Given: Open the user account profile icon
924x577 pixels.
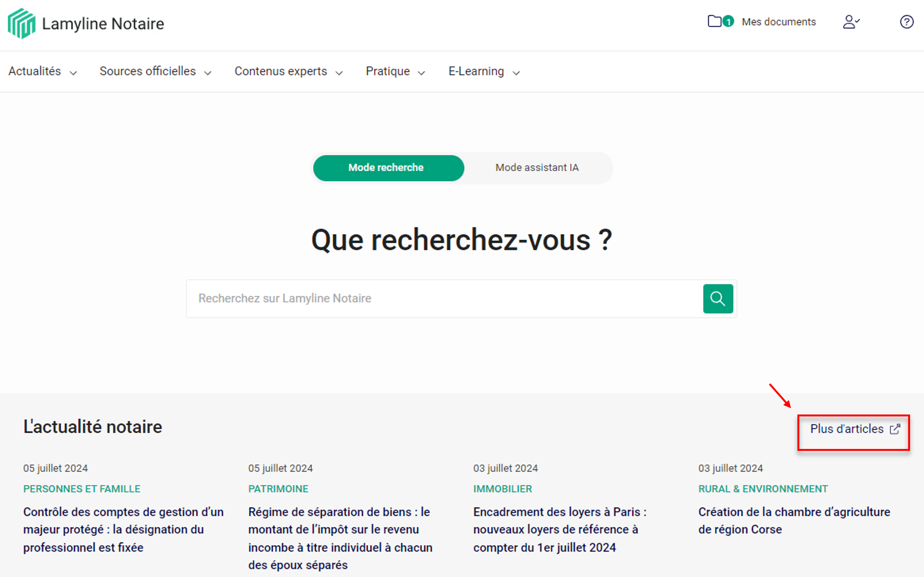Looking at the screenshot, I should 851,22.
